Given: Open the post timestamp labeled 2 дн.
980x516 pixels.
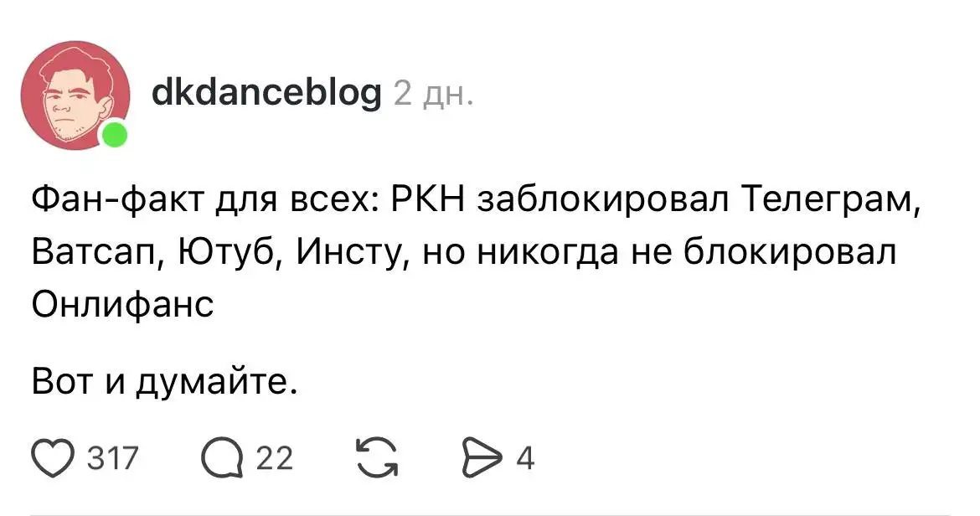Looking at the screenshot, I should click(x=432, y=95).
